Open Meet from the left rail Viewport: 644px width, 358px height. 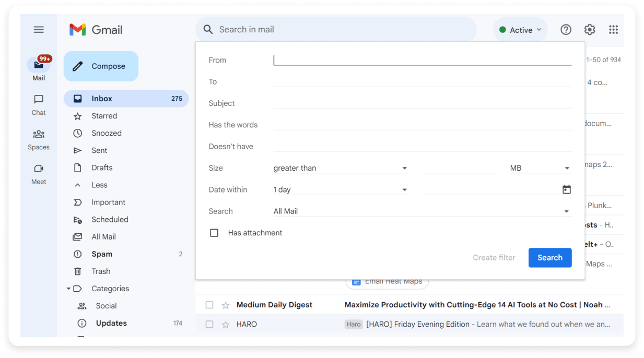(x=38, y=174)
